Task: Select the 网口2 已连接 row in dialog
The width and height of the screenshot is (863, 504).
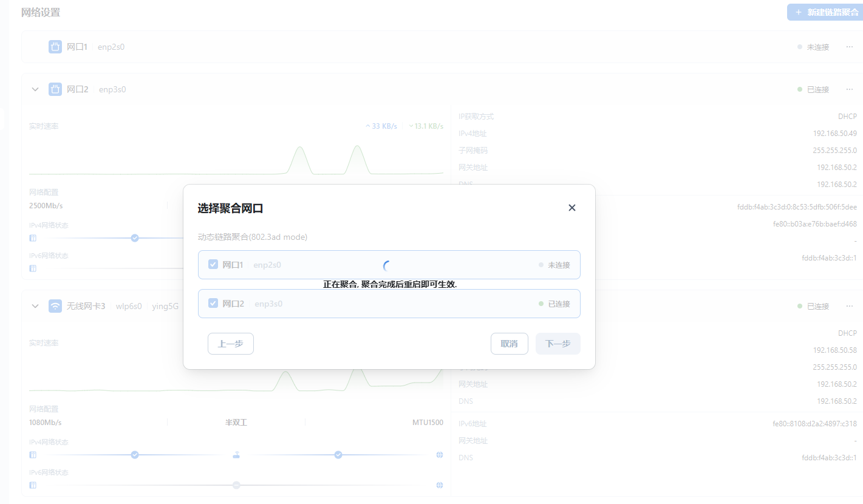Action: tap(389, 303)
